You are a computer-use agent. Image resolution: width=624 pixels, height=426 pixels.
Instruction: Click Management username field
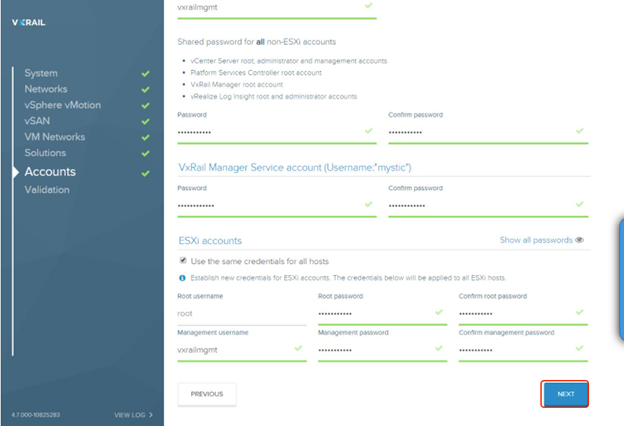pos(242,350)
